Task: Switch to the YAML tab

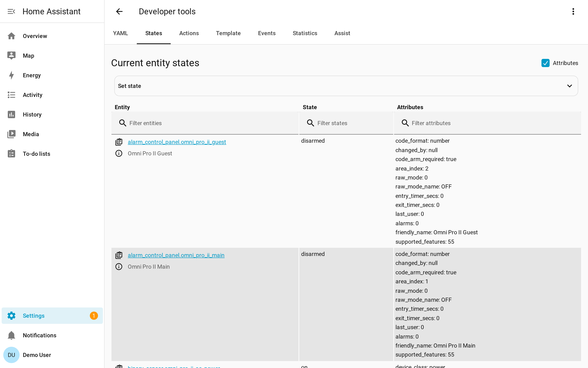Action: 120,33
